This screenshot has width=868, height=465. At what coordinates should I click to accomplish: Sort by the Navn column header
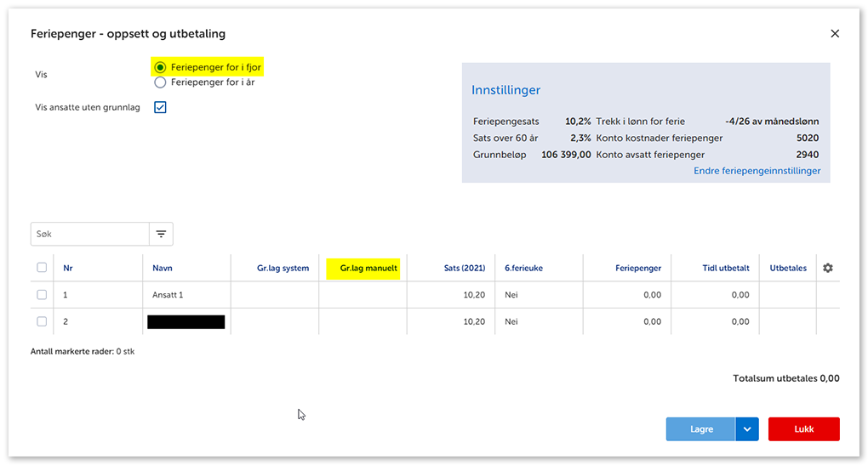163,268
